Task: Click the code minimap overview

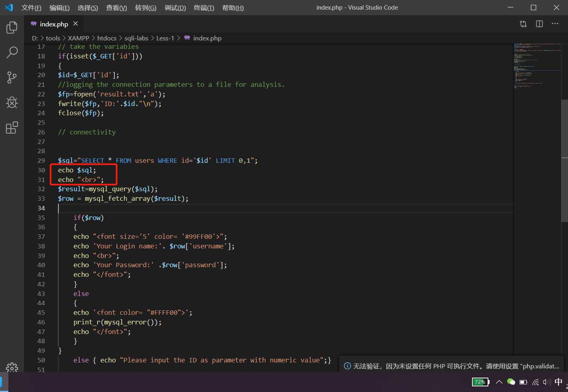Action: pyautogui.click(x=537, y=66)
